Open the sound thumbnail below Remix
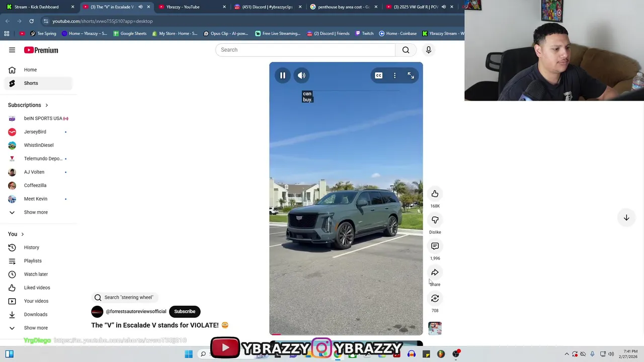The height and width of the screenshot is (362, 644). coord(435,328)
